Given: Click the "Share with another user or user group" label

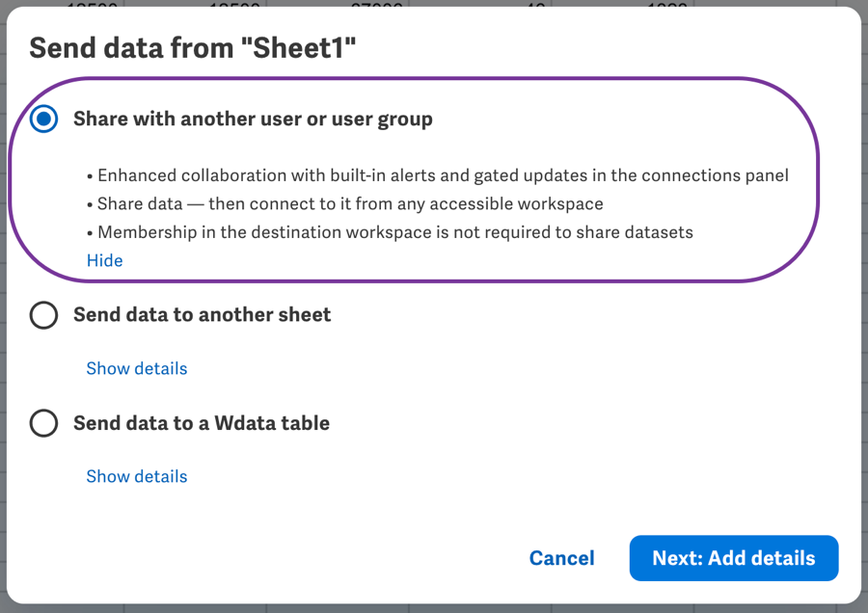Looking at the screenshot, I should pos(253,120).
